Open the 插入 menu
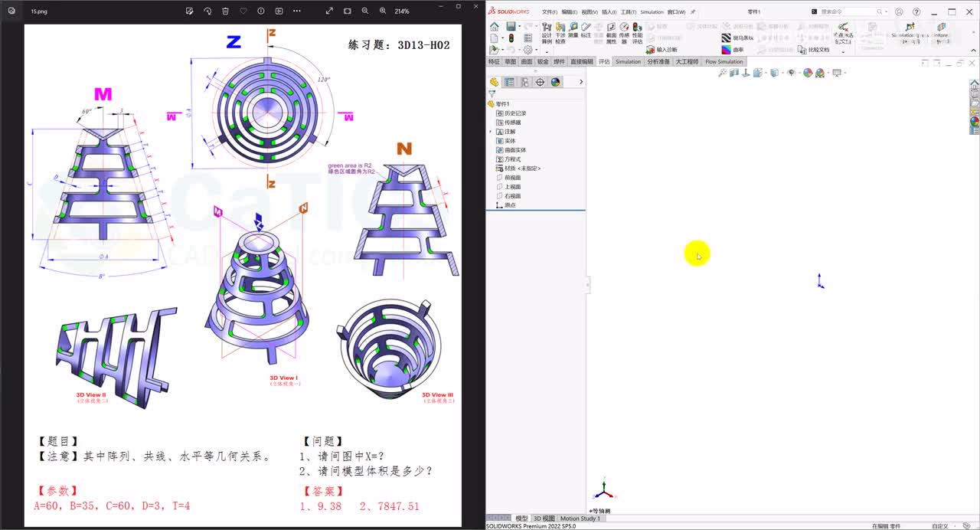 tap(609, 12)
